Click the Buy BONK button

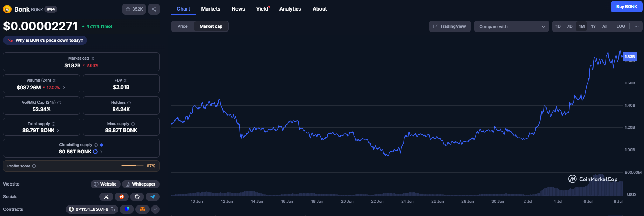627,7
